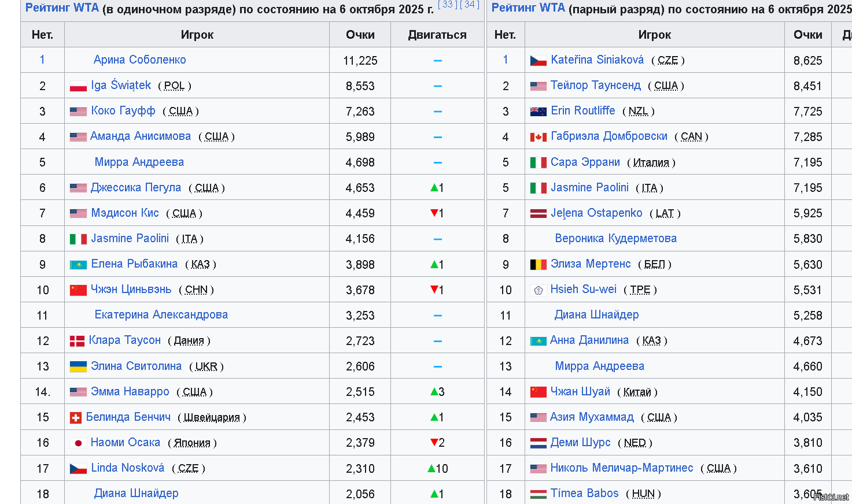The image size is (852, 504).
Task: Open footnote reference 33
Action: [447, 5]
